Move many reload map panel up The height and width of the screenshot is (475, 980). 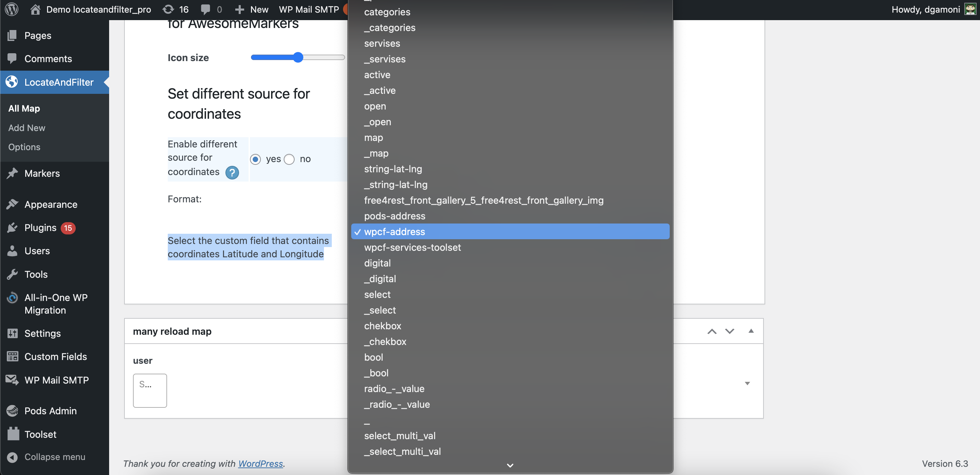tap(712, 331)
